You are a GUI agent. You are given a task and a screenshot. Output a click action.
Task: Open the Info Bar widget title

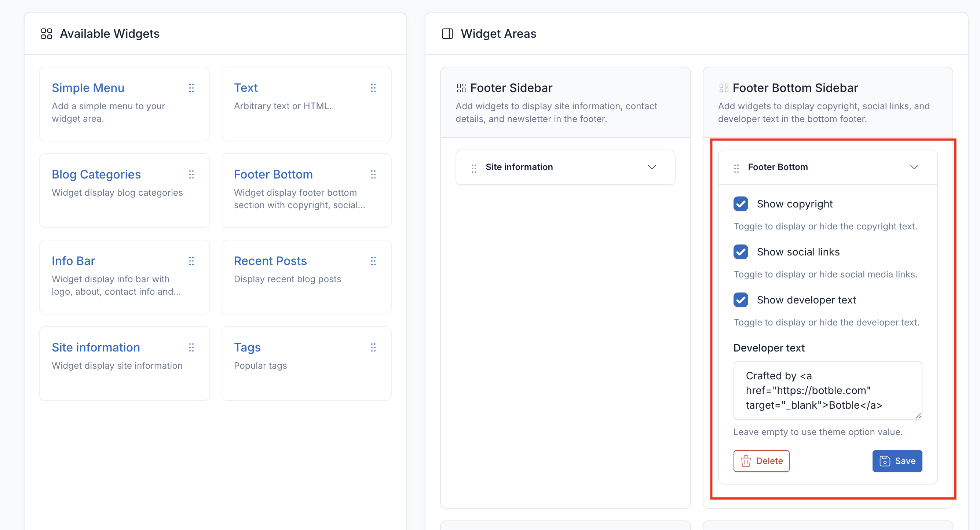(73, 261)
